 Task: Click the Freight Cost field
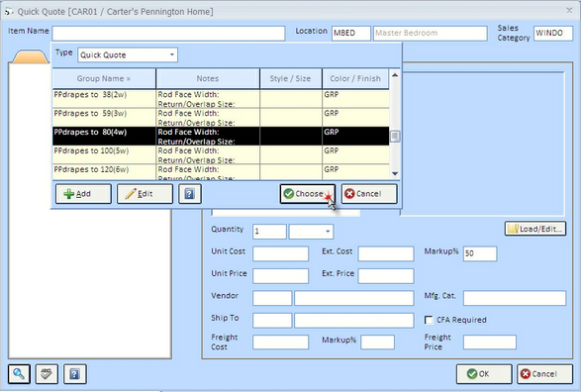click(280, 342)
